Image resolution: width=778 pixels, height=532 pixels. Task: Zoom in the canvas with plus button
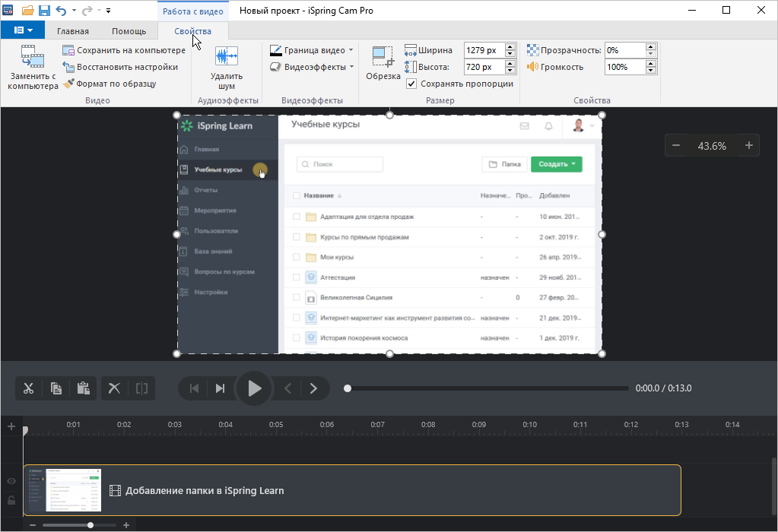(x=749, y=146)
